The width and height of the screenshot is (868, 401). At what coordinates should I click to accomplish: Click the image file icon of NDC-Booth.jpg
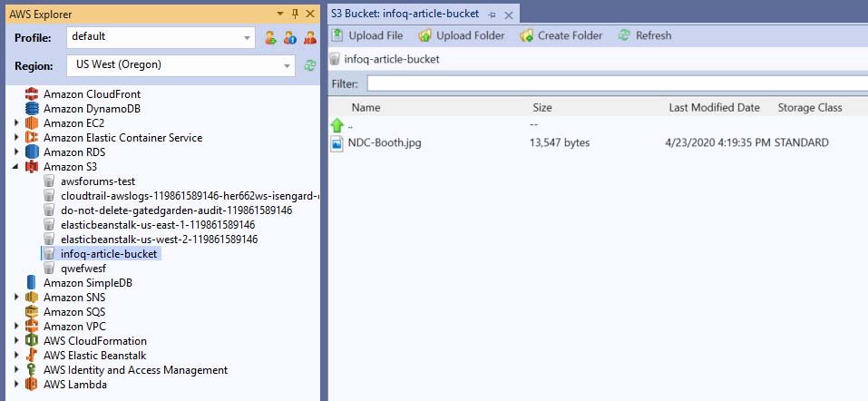[337, 143]
